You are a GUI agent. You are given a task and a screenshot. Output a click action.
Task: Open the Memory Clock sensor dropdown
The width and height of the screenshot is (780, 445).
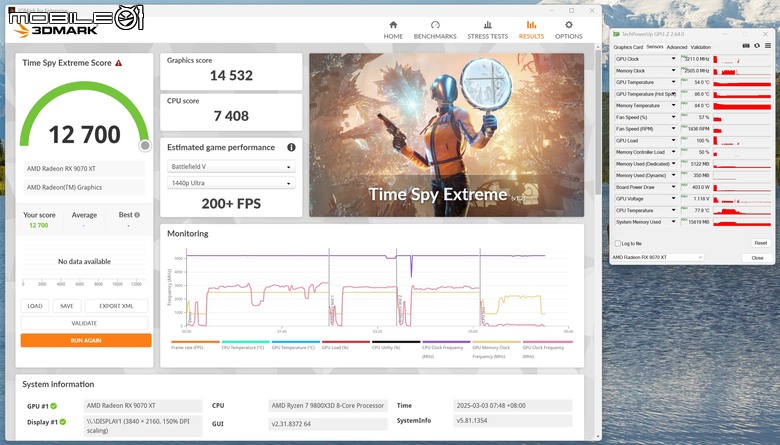tap(674, 71)
